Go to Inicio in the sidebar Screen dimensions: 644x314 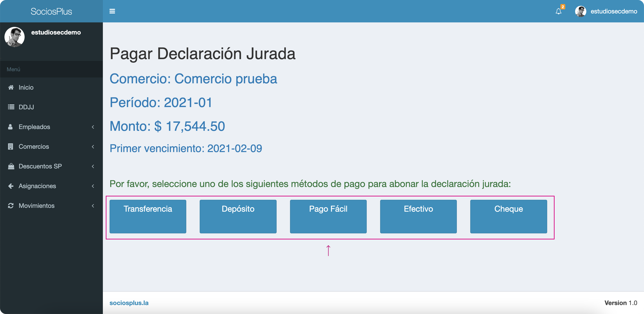[51, 87]
